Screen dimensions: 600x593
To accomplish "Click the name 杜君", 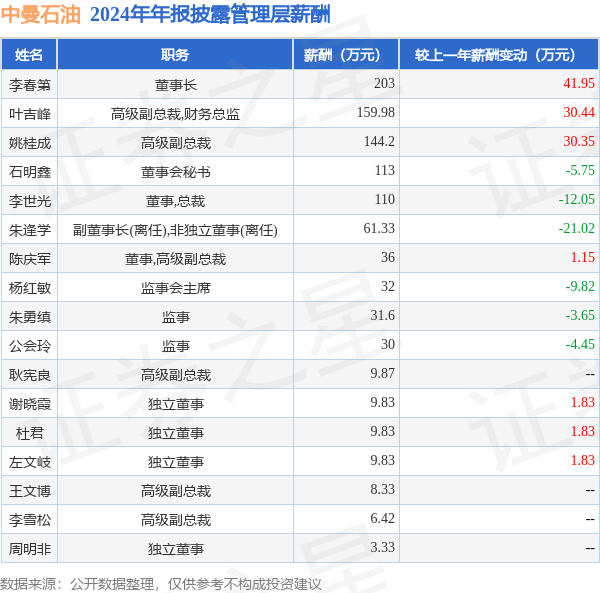I will point(30,433).
